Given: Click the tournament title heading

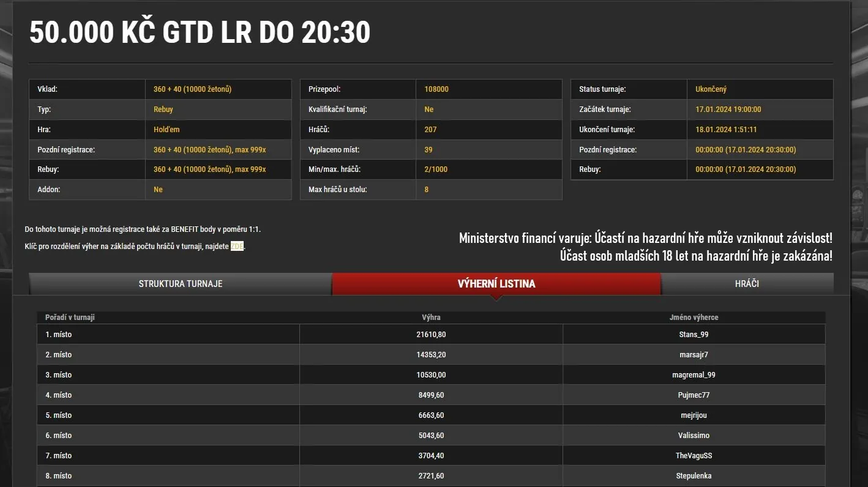Looking at the screenshot, I should [200, 33].
